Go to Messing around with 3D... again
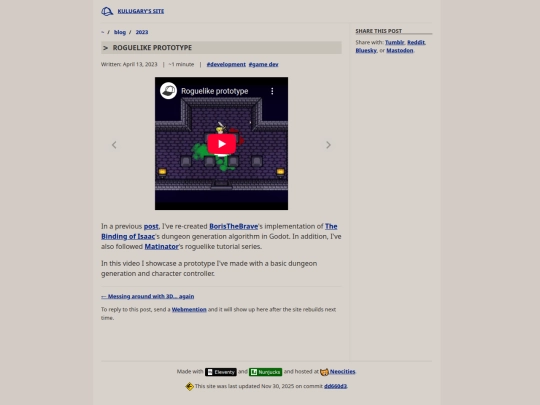Screen dimensions: 540x405 point(147,297)
